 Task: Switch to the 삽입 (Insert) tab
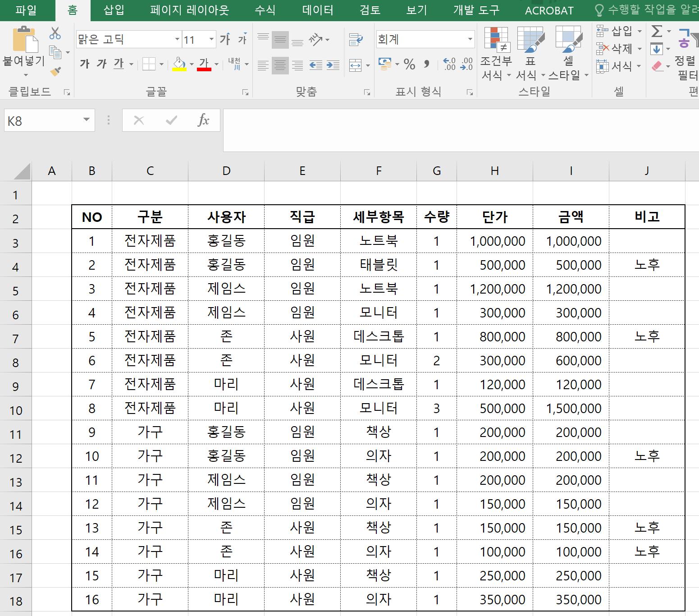(114, 10)
